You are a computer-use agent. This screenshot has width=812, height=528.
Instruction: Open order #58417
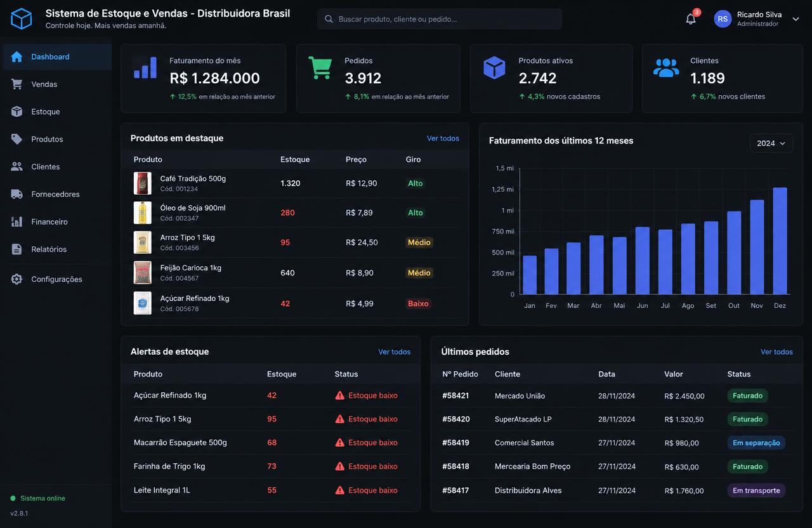coord(455,490)
